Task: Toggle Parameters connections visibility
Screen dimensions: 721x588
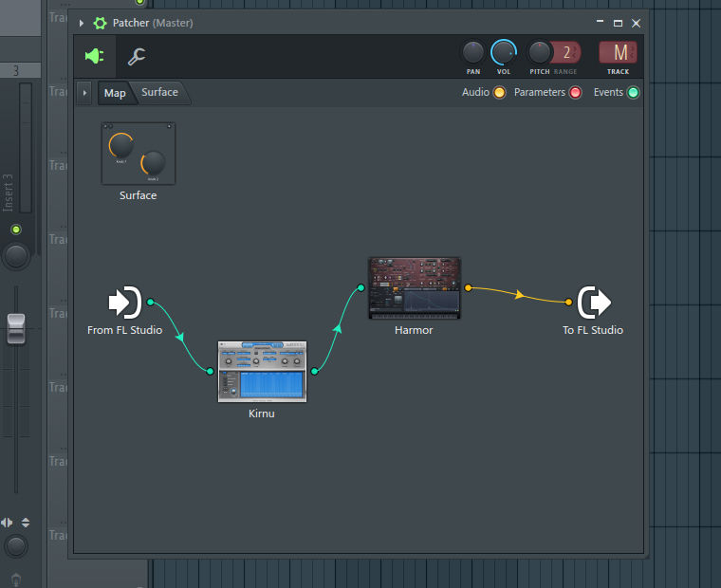Action: [575, 93]
